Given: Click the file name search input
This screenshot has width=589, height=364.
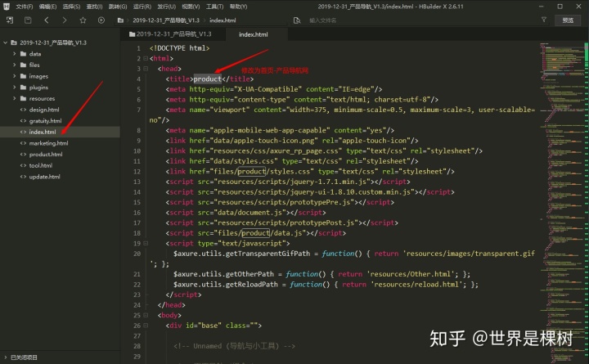Looking at the screenshot, I should (419, 20).
